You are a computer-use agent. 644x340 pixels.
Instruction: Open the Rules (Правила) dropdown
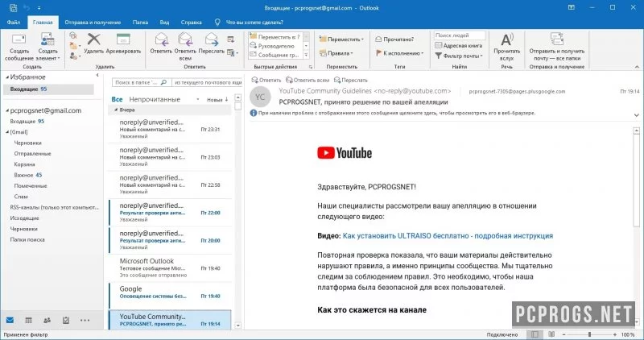point(336,53)
